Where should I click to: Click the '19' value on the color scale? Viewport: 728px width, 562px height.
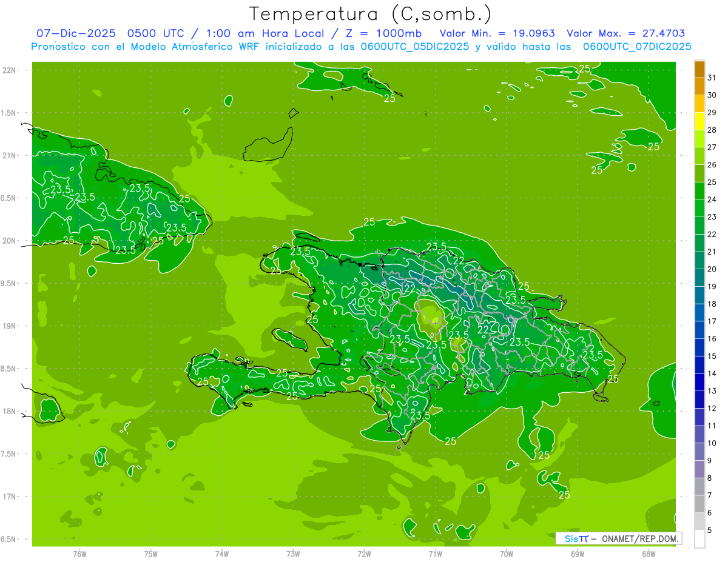712,286
